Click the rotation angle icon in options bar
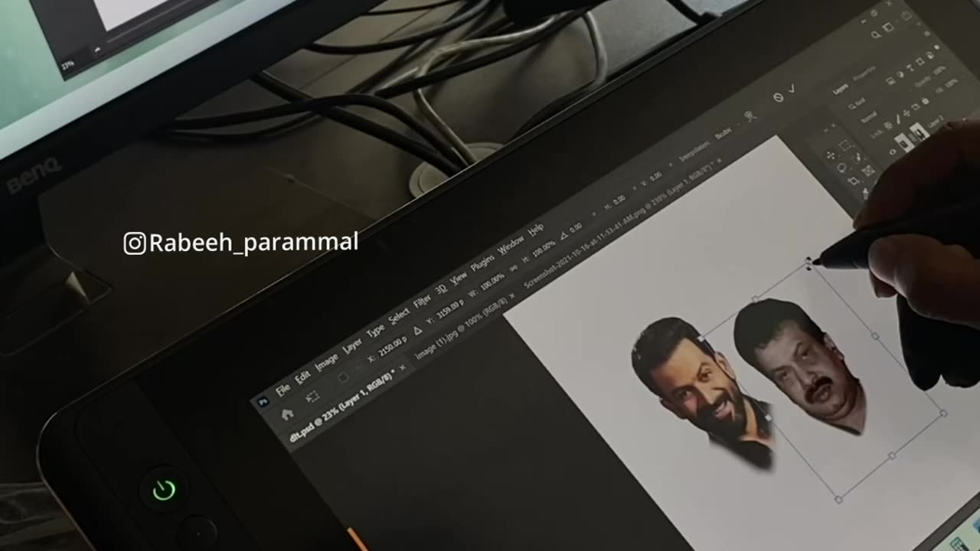This screenshot has width=980, height=551. click(564, 236)
